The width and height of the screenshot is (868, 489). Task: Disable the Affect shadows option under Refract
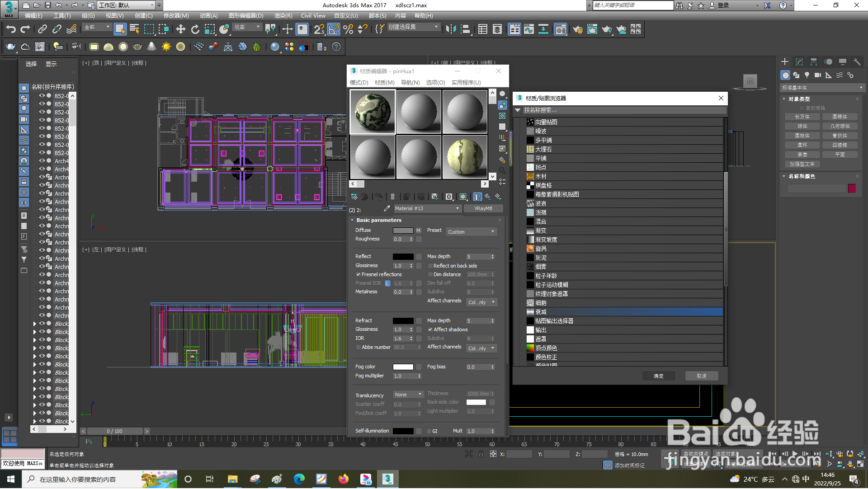[x=430, y=329]
